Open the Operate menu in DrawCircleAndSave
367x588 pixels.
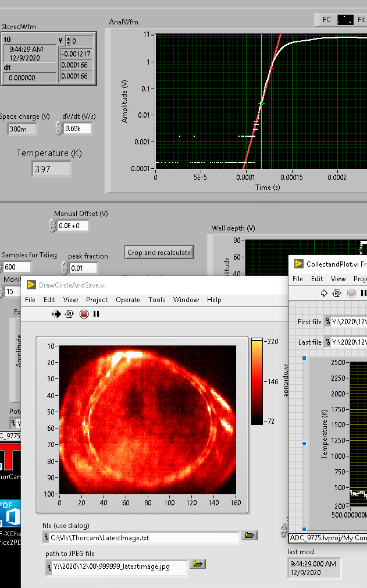(127, 300)
